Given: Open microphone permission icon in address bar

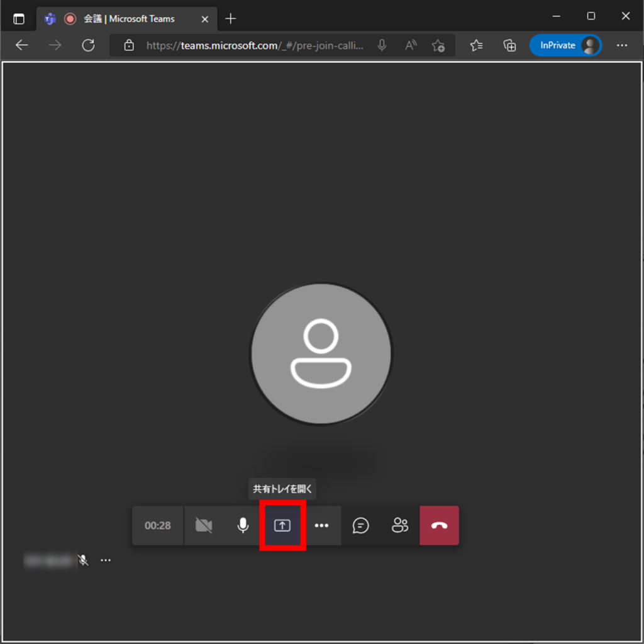Looking at the screenshot, I should (x=382, y=45).
